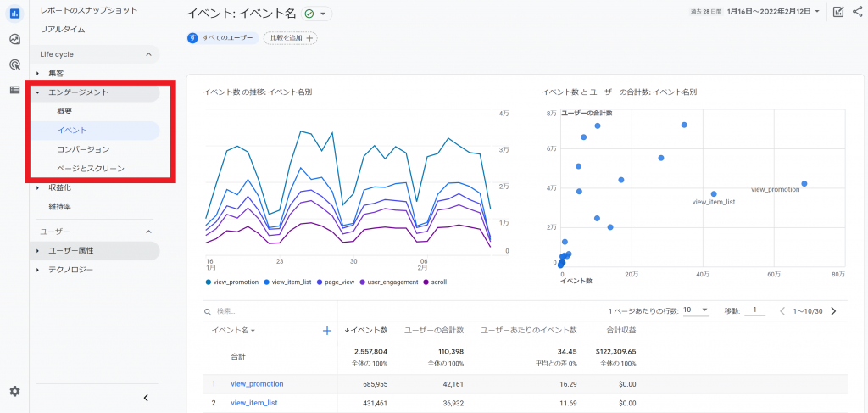Open the report status check dropdown

coord(317,14)
